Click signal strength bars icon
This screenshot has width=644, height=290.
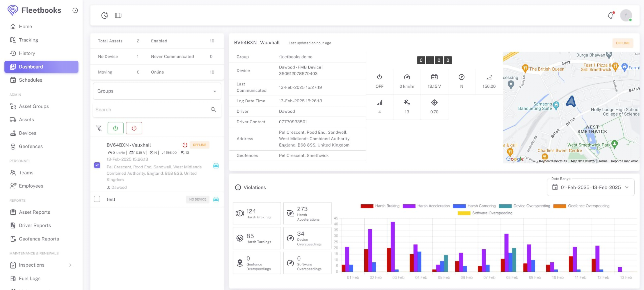(x=380, y=103)
